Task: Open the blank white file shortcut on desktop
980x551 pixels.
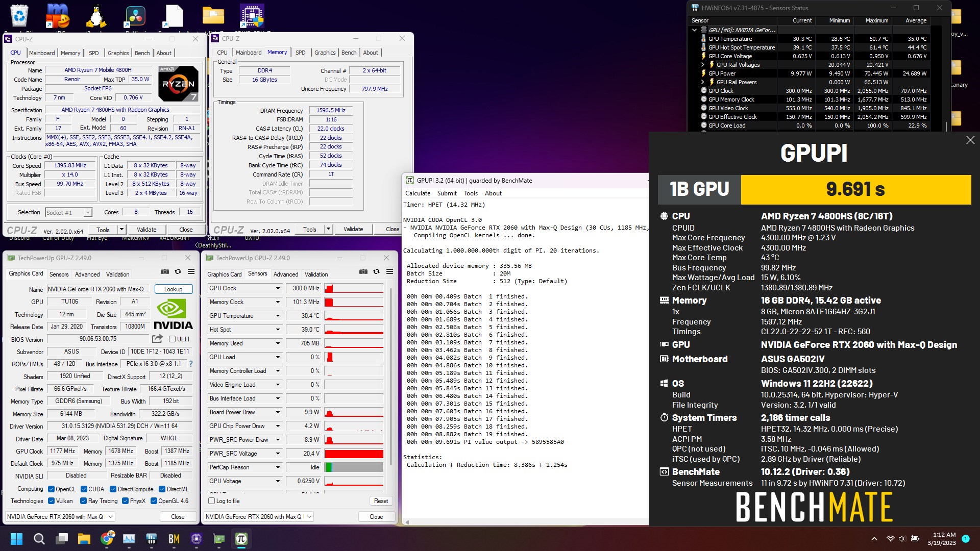Action: [174, 15]
